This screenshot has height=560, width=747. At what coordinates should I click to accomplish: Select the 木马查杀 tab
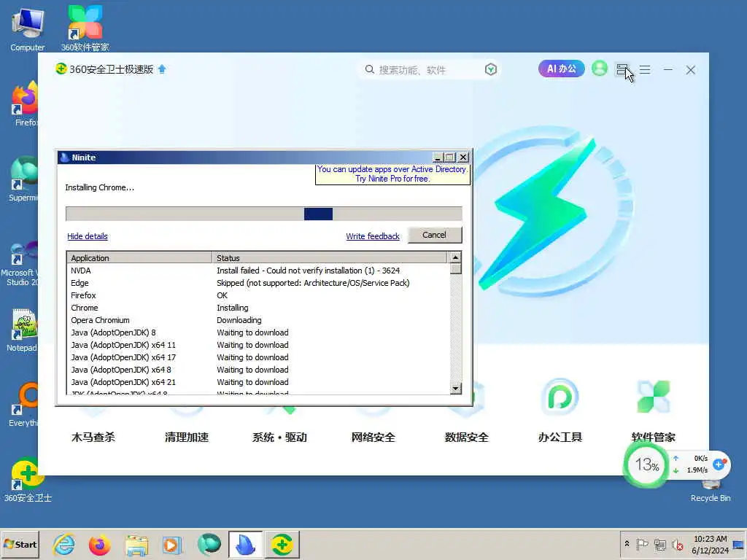93,437
